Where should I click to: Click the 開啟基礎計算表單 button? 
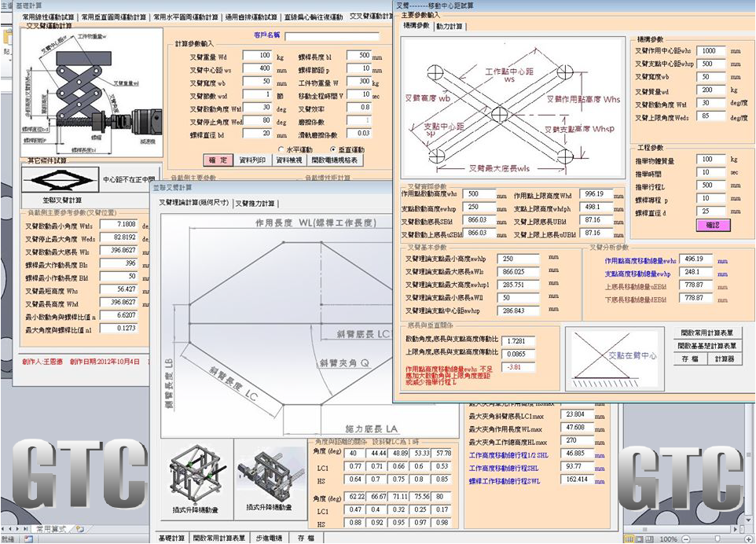coord(706,346)
